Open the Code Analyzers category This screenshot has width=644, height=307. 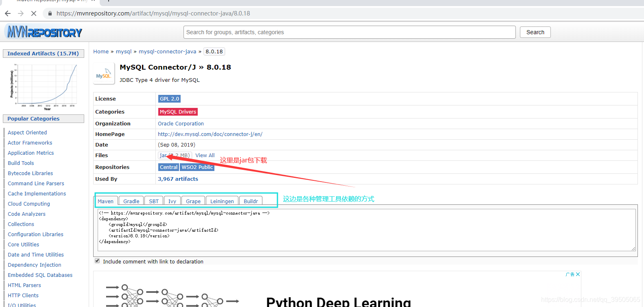(26, 214)
